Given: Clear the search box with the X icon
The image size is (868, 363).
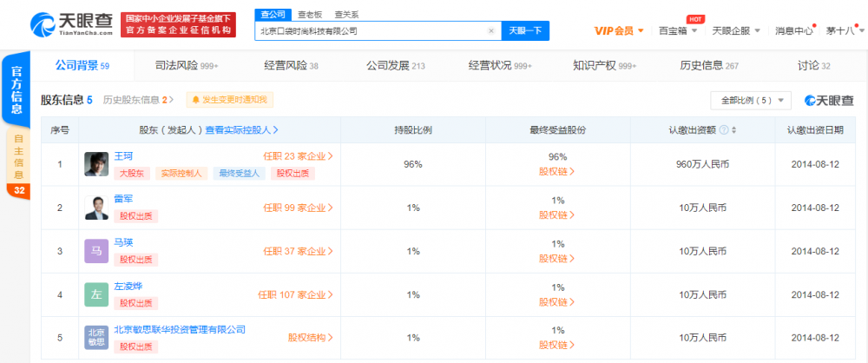Looking at the screenshot, I should [x=490, y=30].
